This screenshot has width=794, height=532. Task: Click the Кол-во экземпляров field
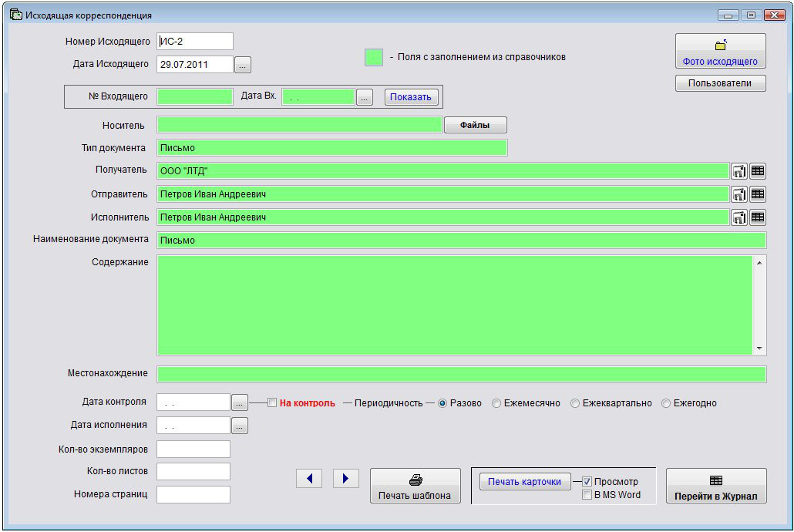[193, 449]
